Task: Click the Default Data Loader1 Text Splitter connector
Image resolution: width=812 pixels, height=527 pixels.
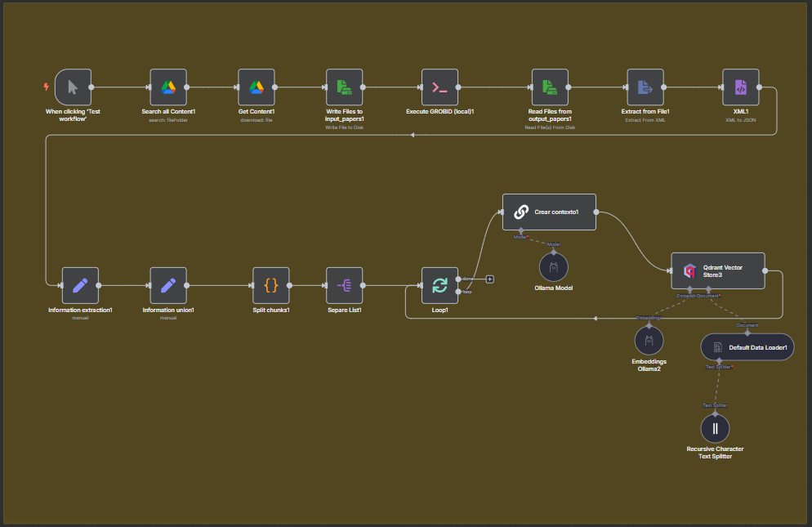Action: 719,360
